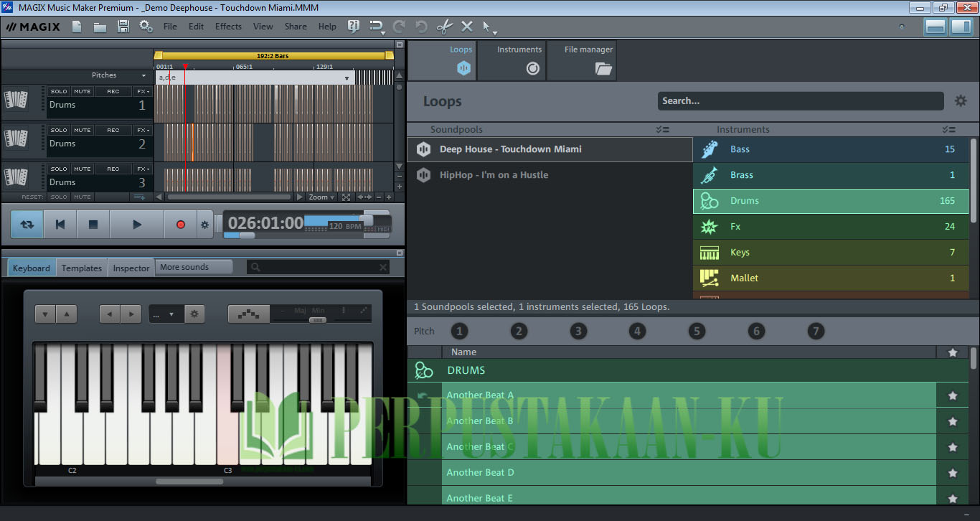Open the Zoom dropdown under timeline

(x=321, y=197)
